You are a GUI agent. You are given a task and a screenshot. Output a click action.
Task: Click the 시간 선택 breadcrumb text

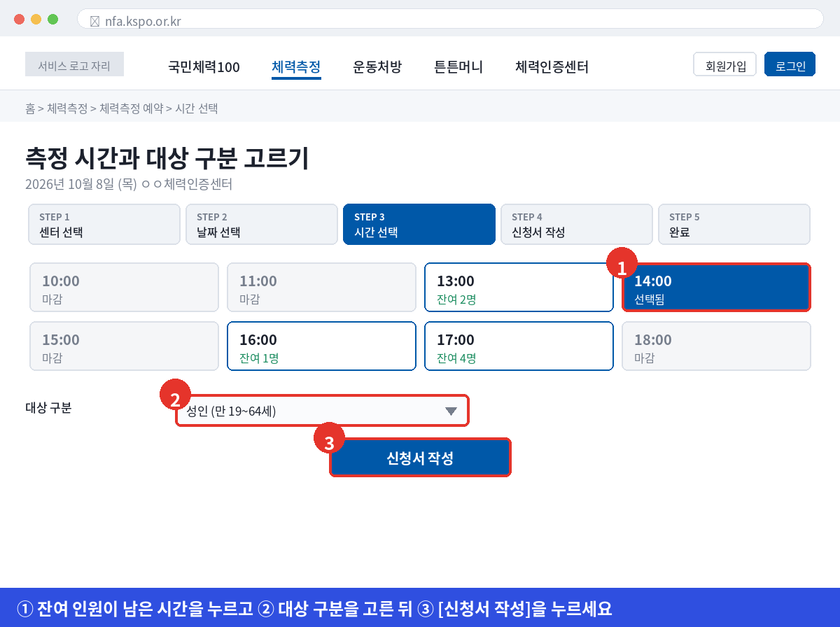[x=197, y=108]
